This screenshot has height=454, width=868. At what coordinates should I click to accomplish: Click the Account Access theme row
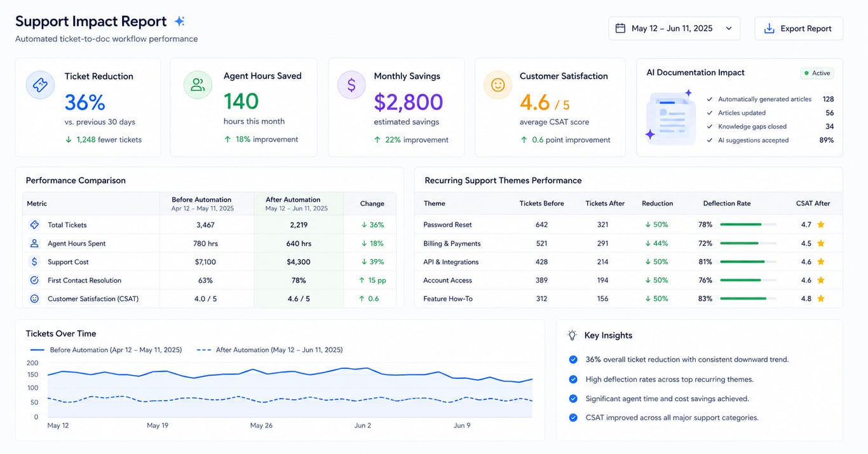(628, 280)
